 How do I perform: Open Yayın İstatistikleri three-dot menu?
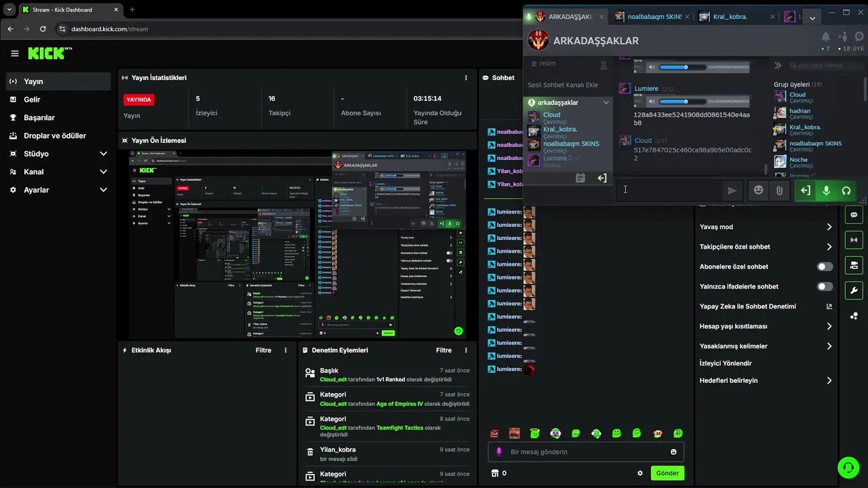click(x=466, y=78)
